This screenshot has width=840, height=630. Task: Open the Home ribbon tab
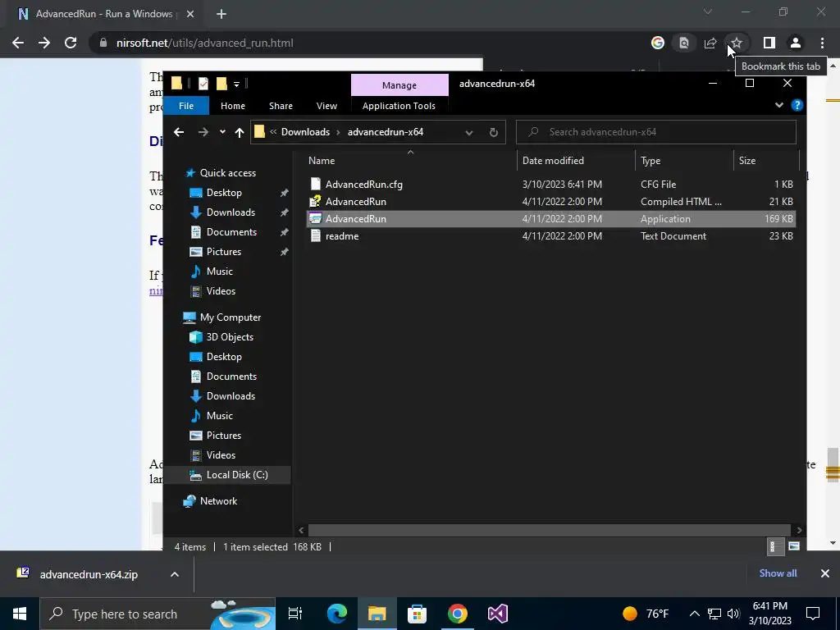[232, 106]
